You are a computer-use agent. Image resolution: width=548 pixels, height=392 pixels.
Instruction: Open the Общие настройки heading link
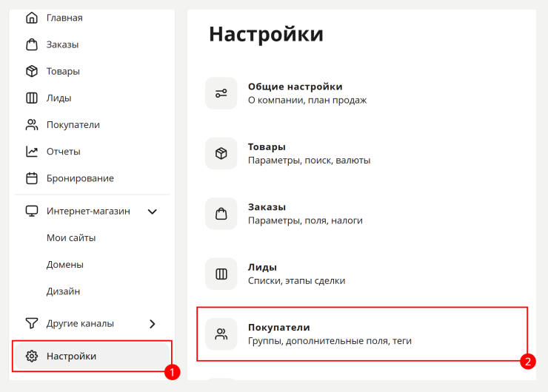click(295, 87)
